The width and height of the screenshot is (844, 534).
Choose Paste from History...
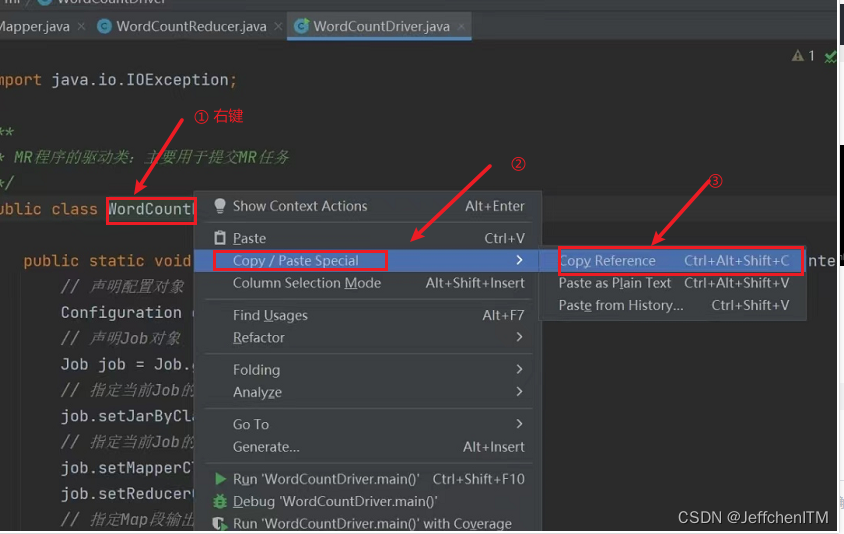pyautogui.click(x=674, y=305)
